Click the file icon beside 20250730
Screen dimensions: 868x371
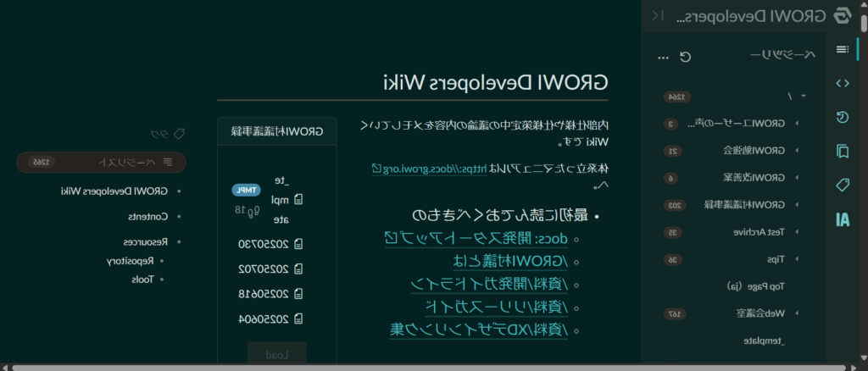pos(299,244)
